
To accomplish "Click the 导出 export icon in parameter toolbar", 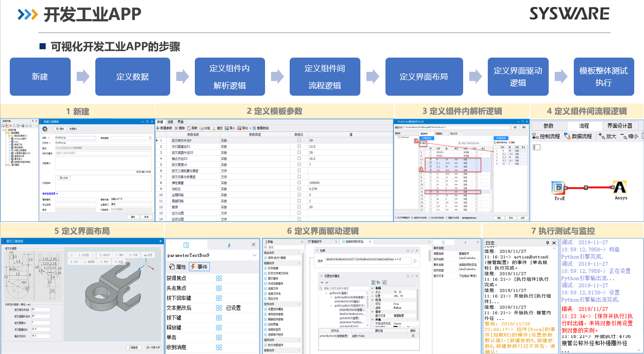I will [x=239, y=128].
